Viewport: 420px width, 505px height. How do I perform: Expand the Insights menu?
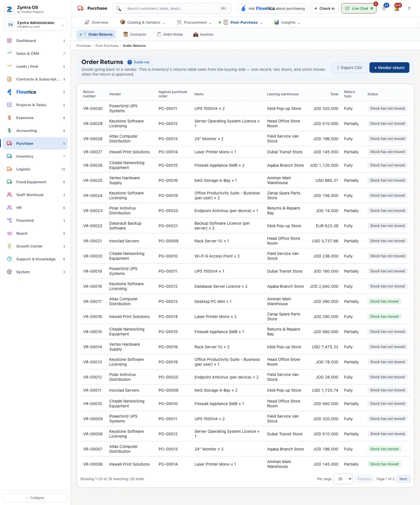(x=287, y=23)
